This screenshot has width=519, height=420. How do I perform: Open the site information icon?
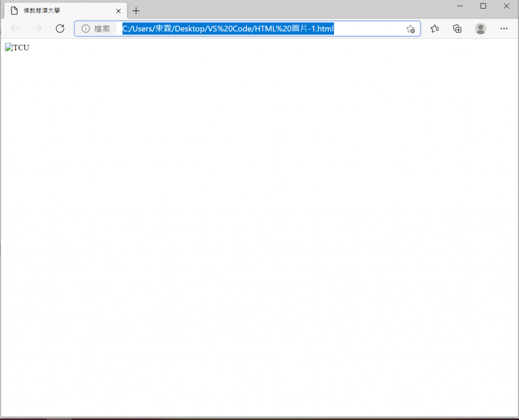point(85,28)
